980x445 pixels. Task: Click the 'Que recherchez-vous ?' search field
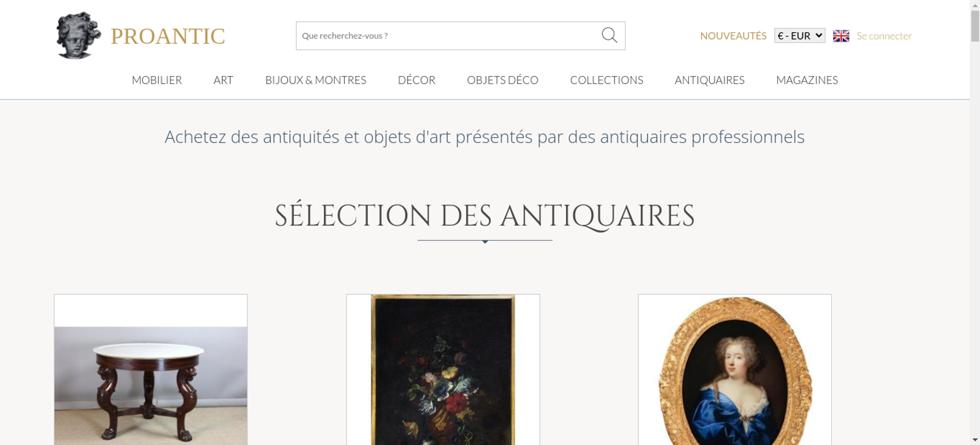[x=448, y=36]
